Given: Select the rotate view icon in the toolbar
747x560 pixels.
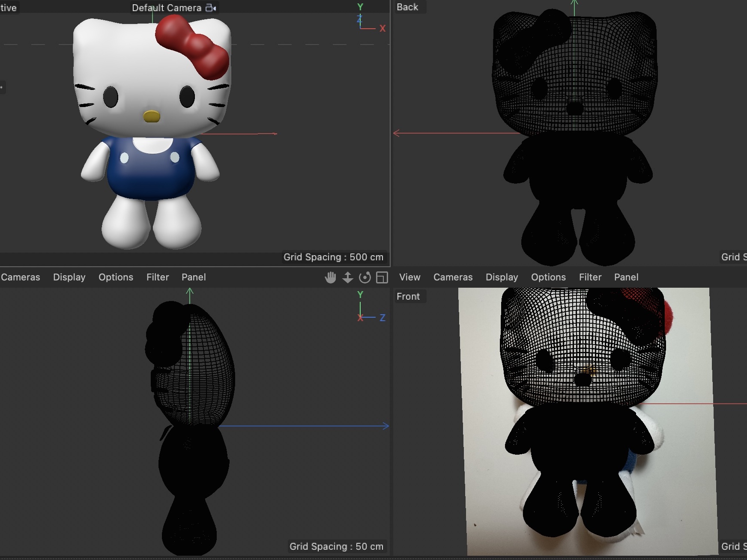Looking at the screenshot, I should tap(365, 277).
